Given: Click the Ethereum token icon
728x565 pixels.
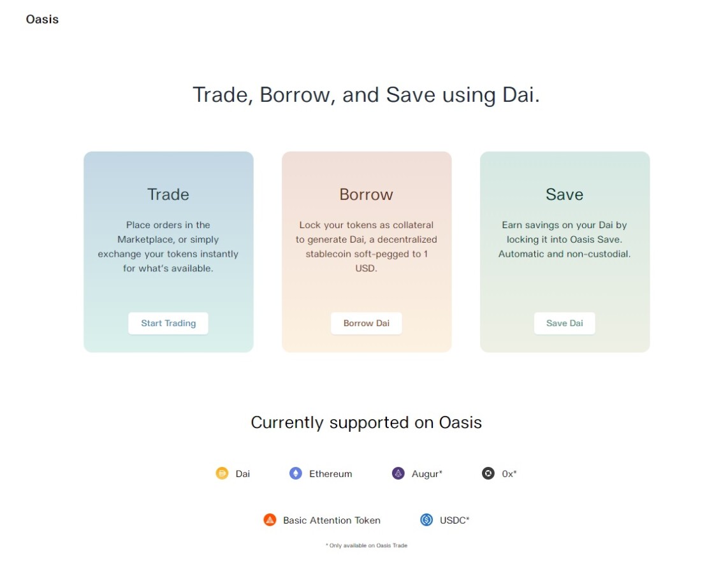Looking at the screenshot, I should point(296,473).
